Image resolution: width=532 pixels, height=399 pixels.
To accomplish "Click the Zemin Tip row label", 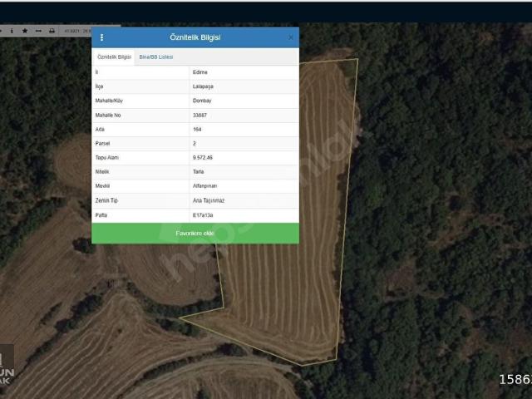I will coord(106,200).
